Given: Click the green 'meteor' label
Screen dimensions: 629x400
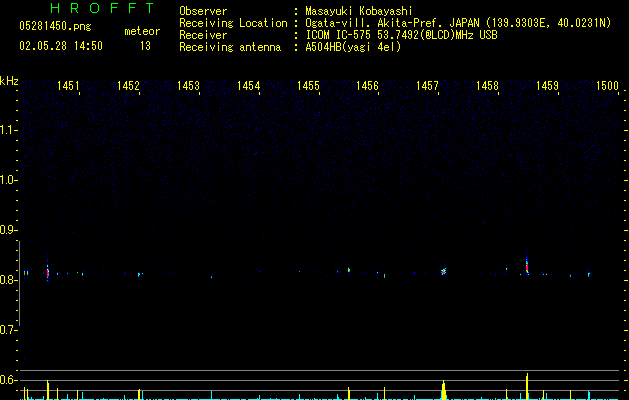Looking at the screenshot, I should point(142,31).
